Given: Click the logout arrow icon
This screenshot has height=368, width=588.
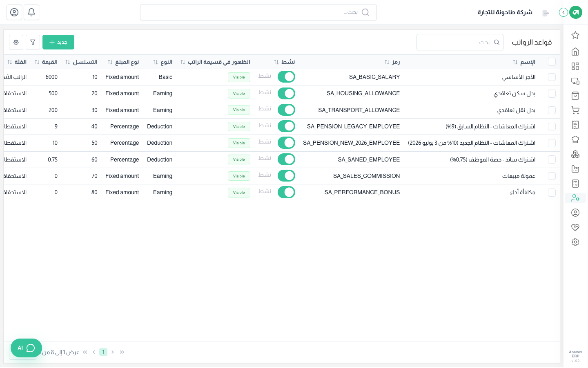Looking at the screenshot, I should (546, 13).
